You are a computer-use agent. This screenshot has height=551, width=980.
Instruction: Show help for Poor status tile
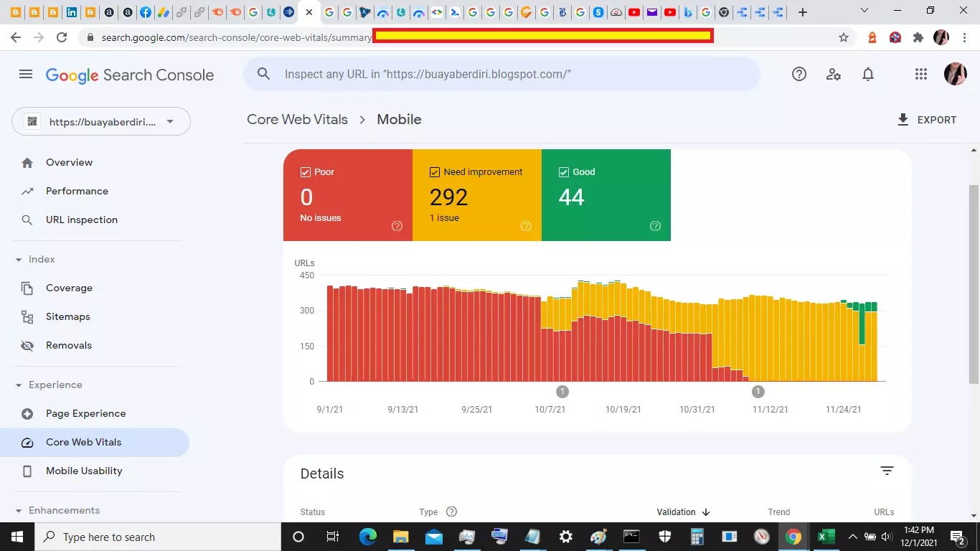[x=397, y=226]
